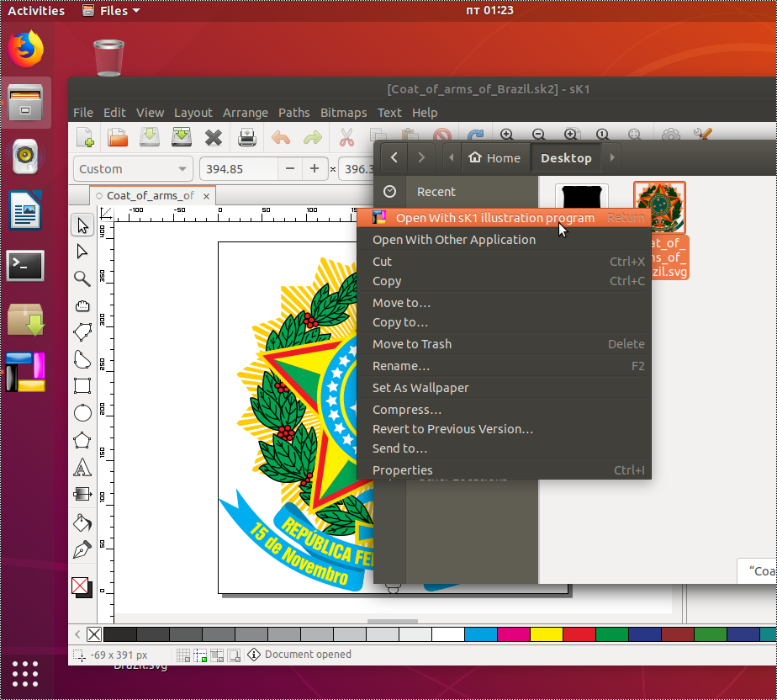Click the empty (no color) palette swatch

point(94,634)
